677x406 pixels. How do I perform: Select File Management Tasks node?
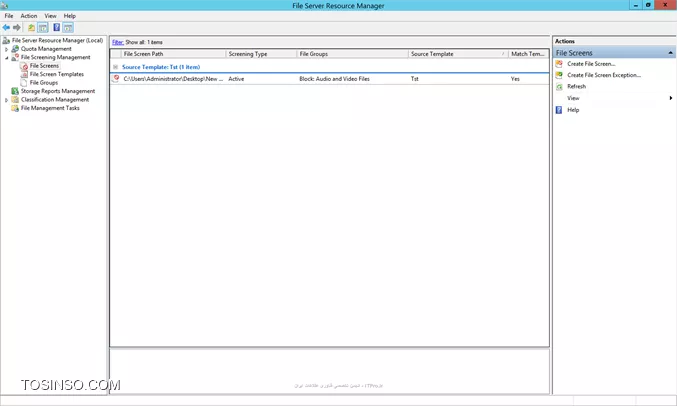point(50,108)
